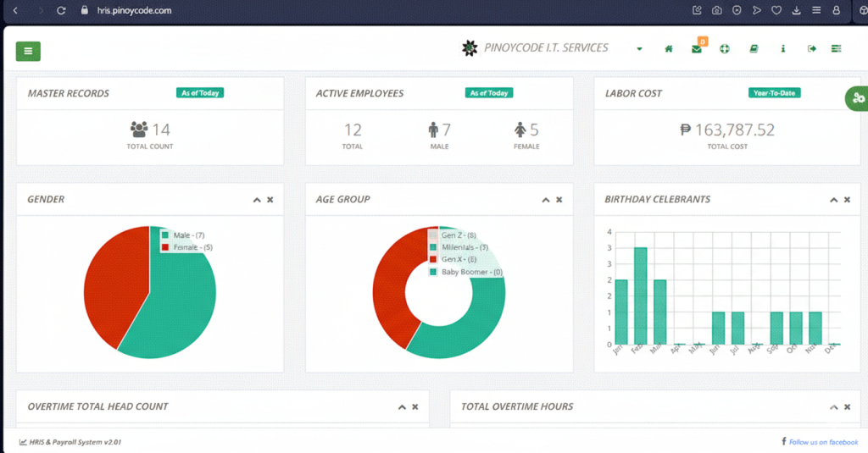Open the task list icon in header
The image size is (868, 453).
(837, 49)
